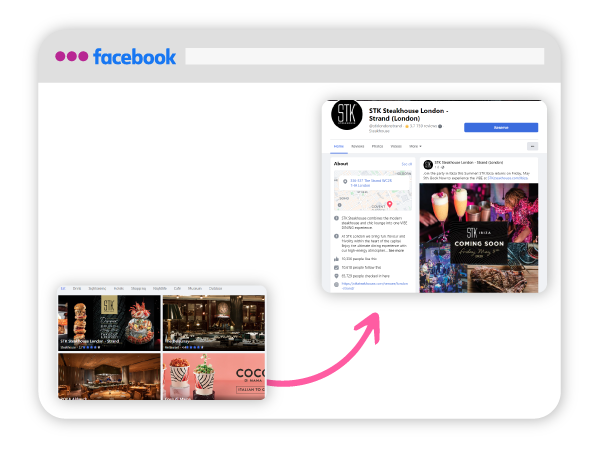Click the empty address bar next to facebook
600x450 pixels.
[x=364, y=56]
